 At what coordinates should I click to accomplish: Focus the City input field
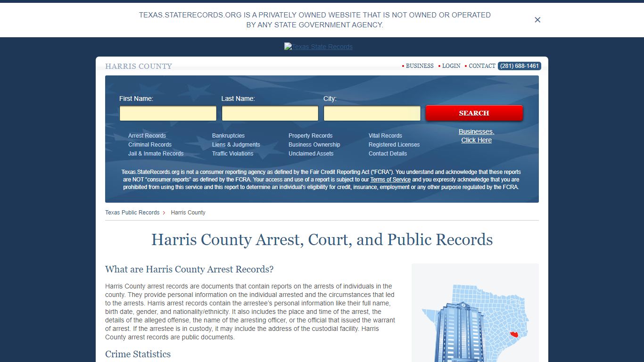(x=372, y=113)
